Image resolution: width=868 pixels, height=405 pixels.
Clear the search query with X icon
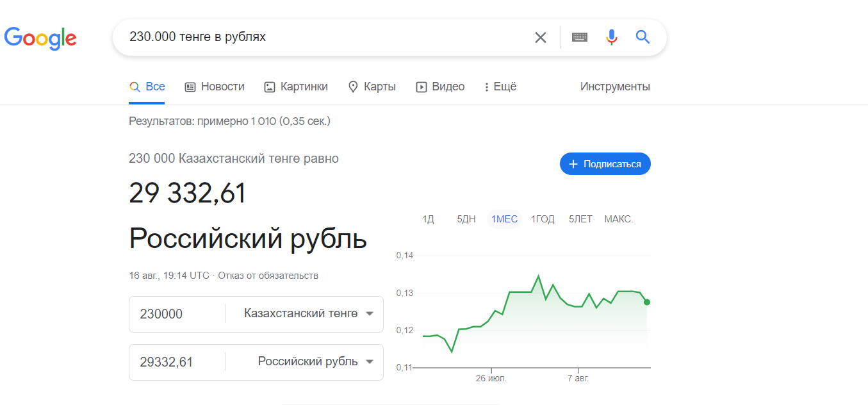pos(541,37)
